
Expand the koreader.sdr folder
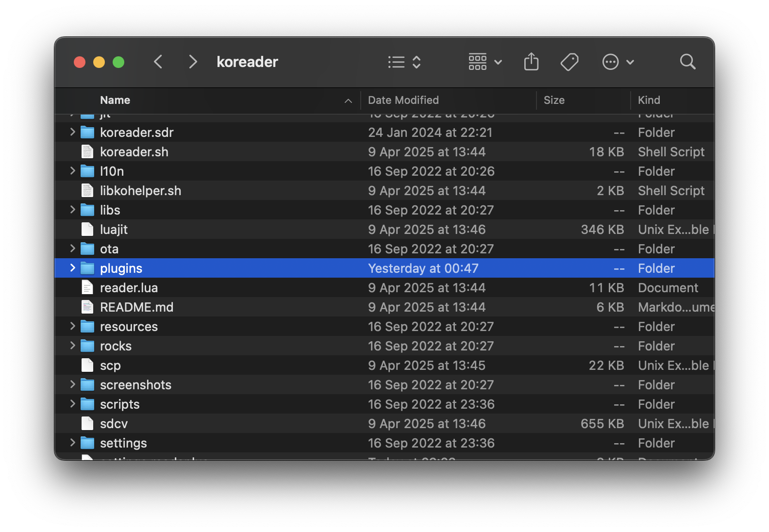[x=72, y=132]
